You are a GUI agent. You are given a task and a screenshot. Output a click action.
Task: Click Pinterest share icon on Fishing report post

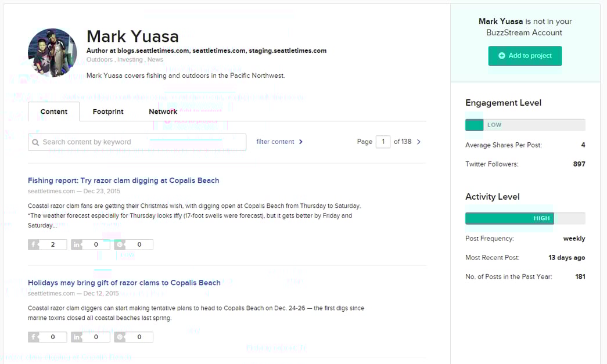click(120, 244)
